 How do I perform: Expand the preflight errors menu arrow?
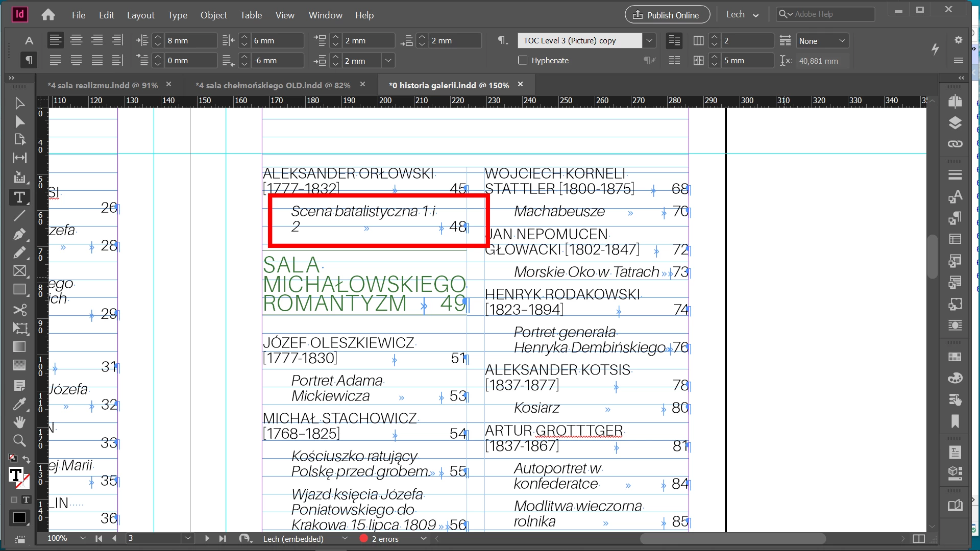click(x=423, y=539)
